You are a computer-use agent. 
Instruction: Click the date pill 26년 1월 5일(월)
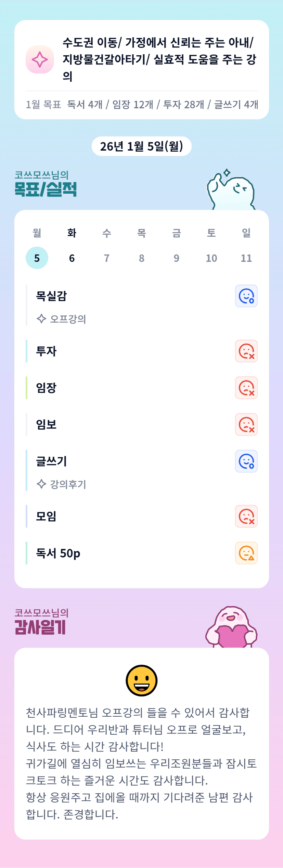click(x=141, y=146)
